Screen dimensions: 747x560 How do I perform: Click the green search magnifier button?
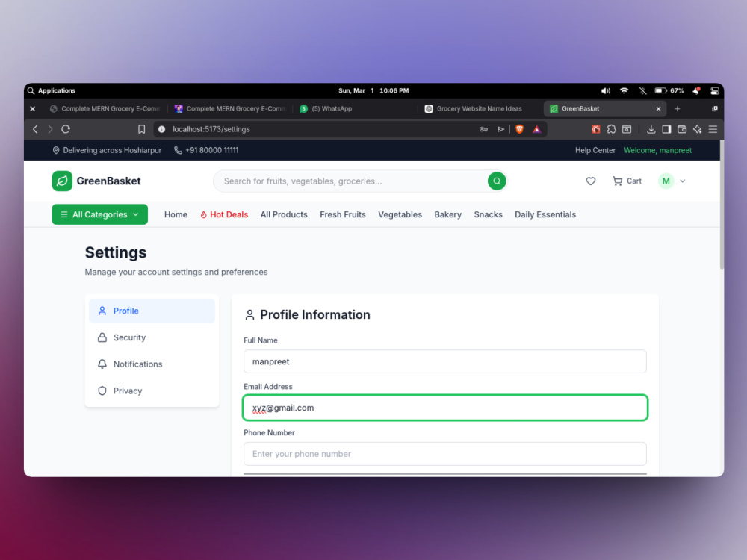coord(497,181)
